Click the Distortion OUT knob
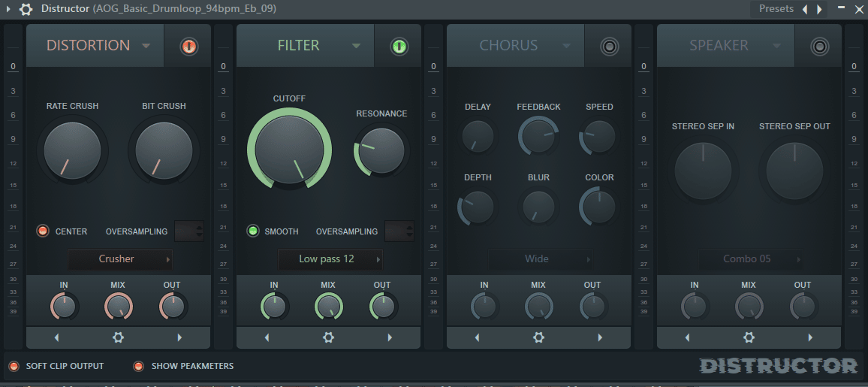 coord(173,307)
